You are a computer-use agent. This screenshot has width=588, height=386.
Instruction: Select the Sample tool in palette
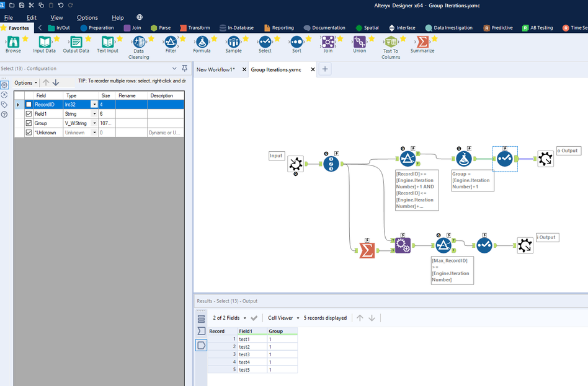click(x=233, y=45)
